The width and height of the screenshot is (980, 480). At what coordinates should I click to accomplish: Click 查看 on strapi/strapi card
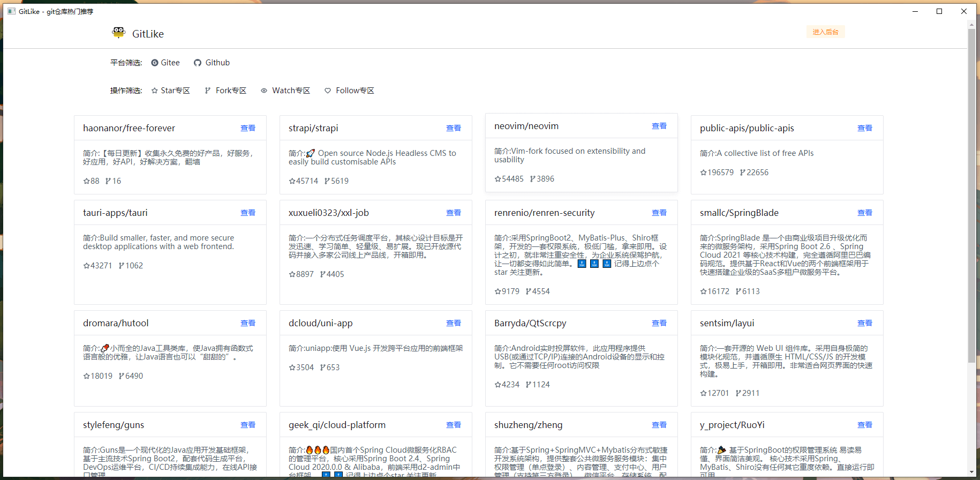454,128
